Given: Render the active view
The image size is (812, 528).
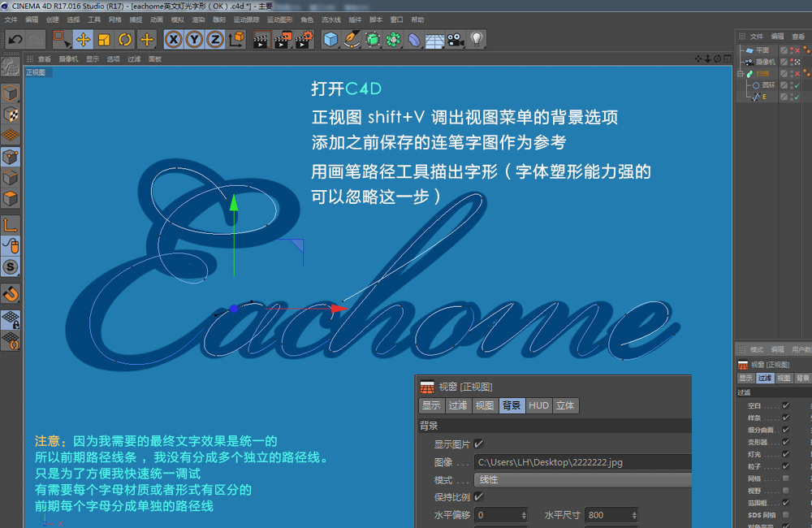Looking at the screenshot, I should tap(261, 39).
